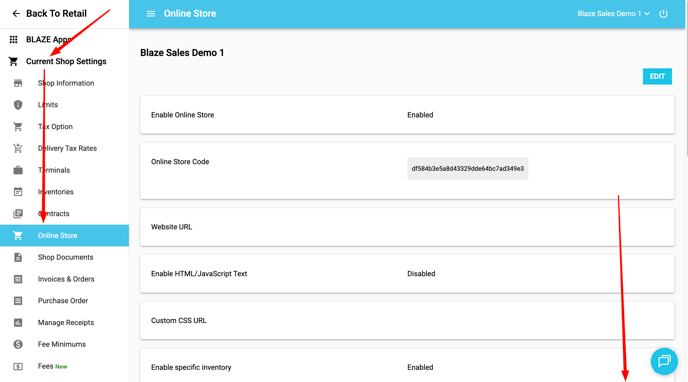
Task: Click the Shop Information storefront icon
Action: click(x=18, y=83)
